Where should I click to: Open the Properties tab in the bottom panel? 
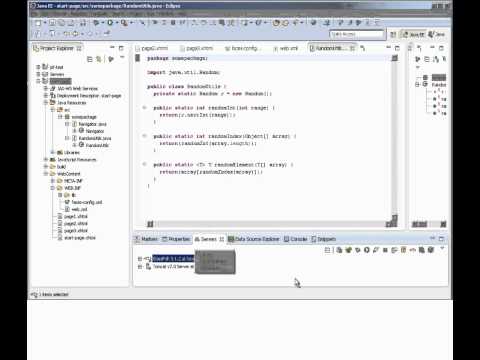pos(176,239)
